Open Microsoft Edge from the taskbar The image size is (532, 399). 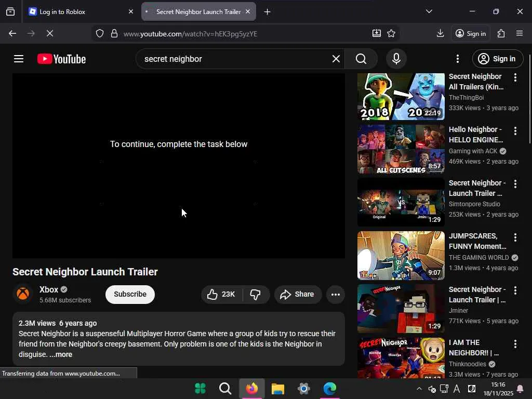coord(330,388)
